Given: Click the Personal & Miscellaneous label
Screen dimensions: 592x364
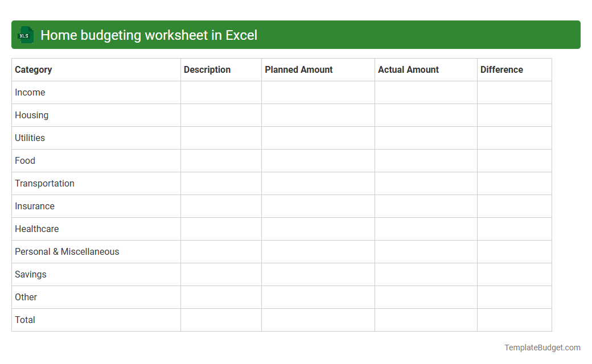Looking at the screenshot, I should point(67,251).
